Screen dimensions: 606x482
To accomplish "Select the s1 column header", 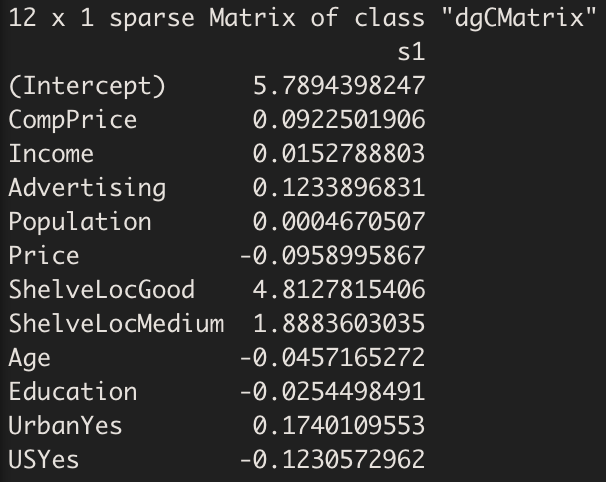I will [412, 52].
